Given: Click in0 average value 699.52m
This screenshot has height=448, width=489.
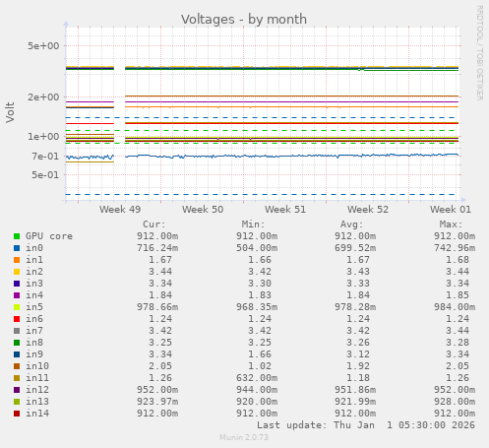Looking at the screenshot, I should (355, 248).
